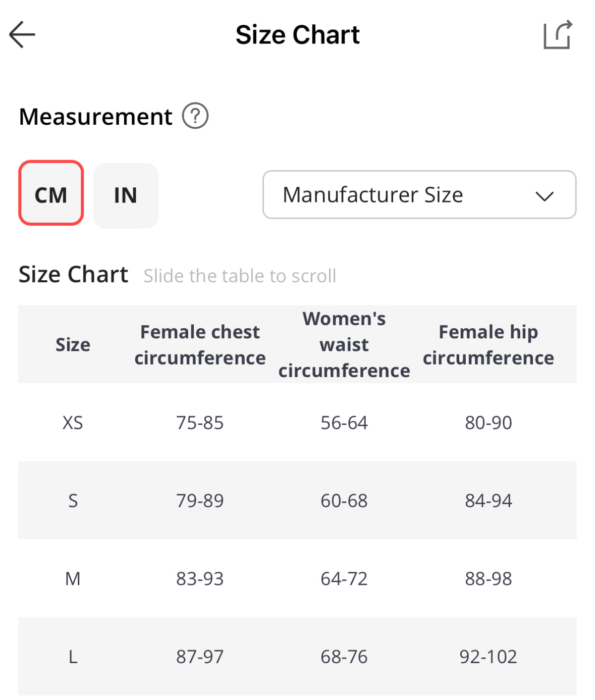
Task: Click the S waist value 60-68
Action: [x=344, y=501]
